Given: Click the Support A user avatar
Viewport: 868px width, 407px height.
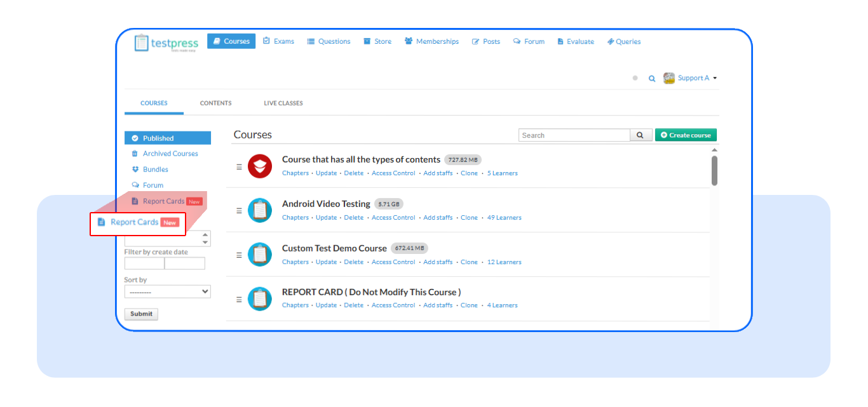Looking at the screenshot, I should tap(669, 78).
